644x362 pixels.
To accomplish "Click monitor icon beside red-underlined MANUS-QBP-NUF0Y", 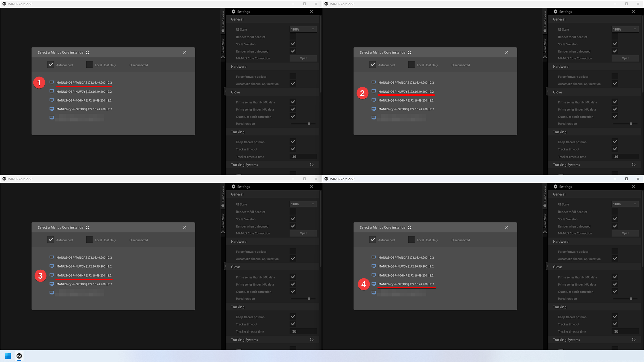I will [374, 91].
